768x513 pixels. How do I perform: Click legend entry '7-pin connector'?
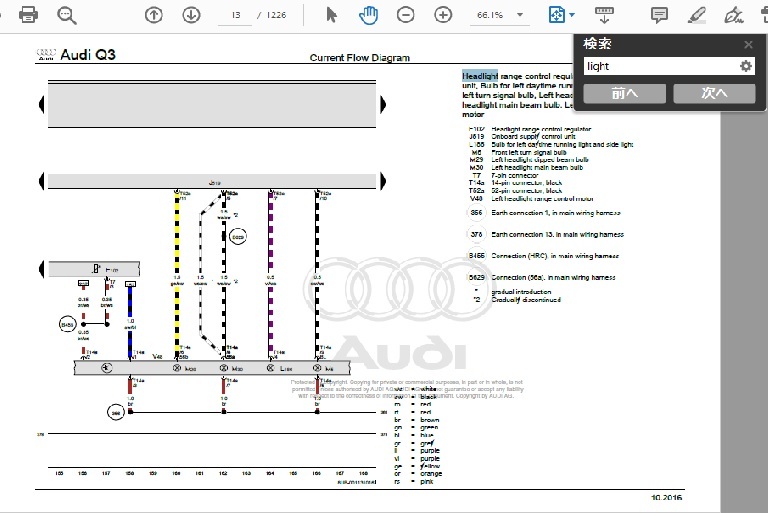click(515, 175)
